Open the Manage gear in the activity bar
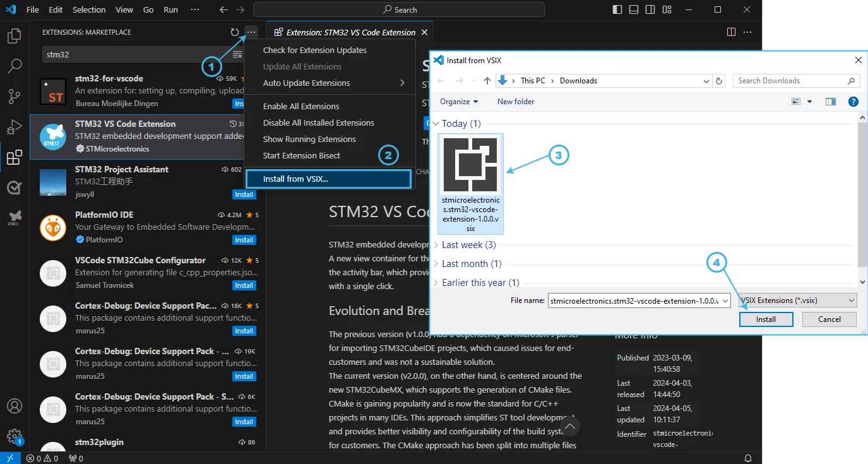The height and width of the screenshot is (464, 868). point(14,436)
